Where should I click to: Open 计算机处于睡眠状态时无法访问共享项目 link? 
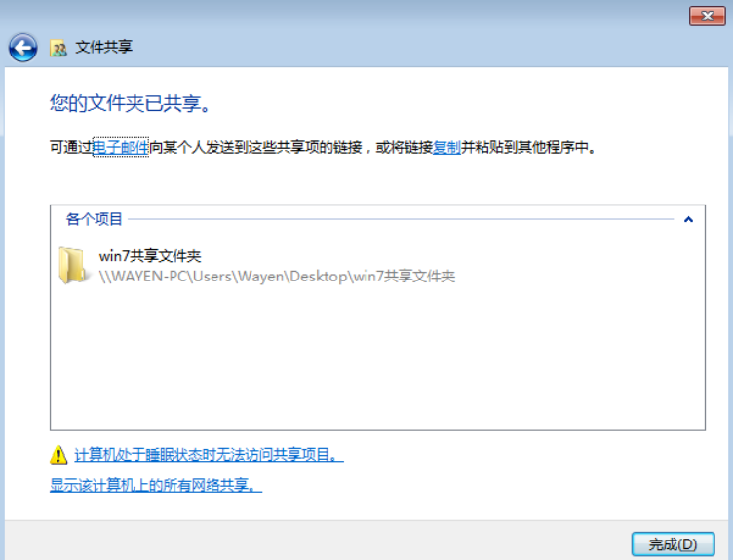pos(209,455)
